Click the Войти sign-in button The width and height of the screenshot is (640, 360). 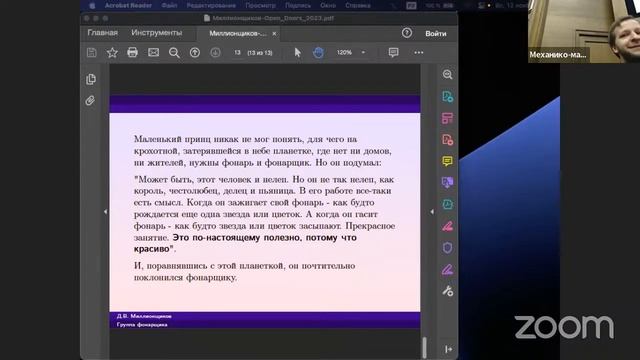tap(436, 33)
